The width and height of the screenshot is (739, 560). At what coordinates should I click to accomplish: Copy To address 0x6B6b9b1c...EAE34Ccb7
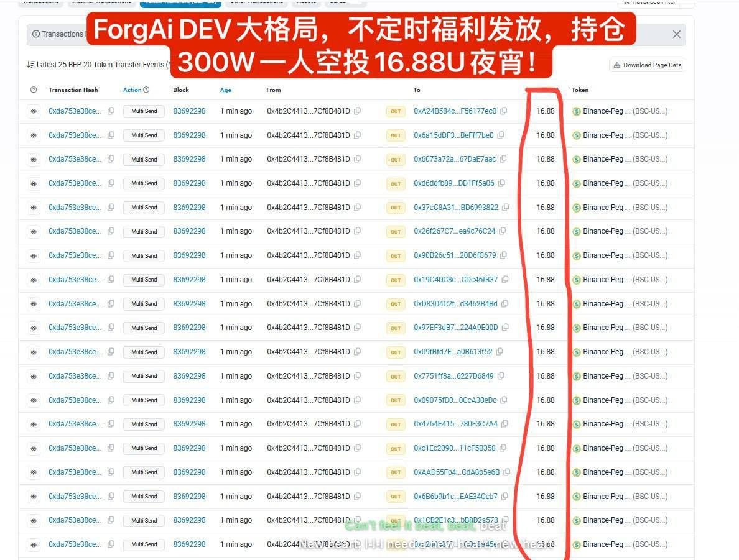point(504,497)
